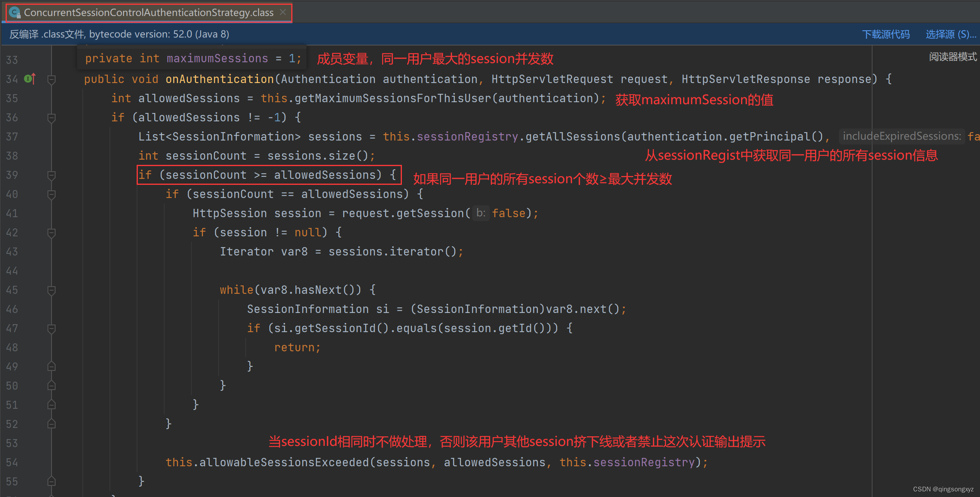Click fold end marker on line 52
The image size is (980, 497).
(x=52, y=424)
